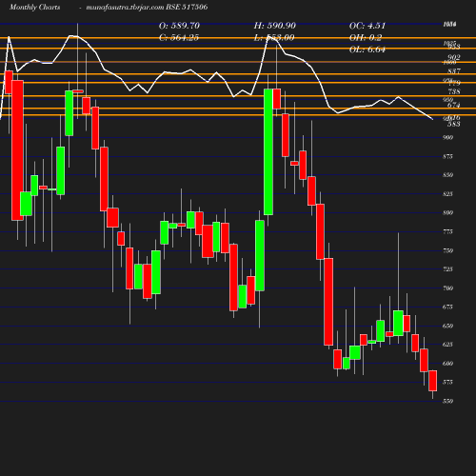Click the 902 indicator level label
The image size is (476, 476).
pyautogui.click(x=454, y=57)
